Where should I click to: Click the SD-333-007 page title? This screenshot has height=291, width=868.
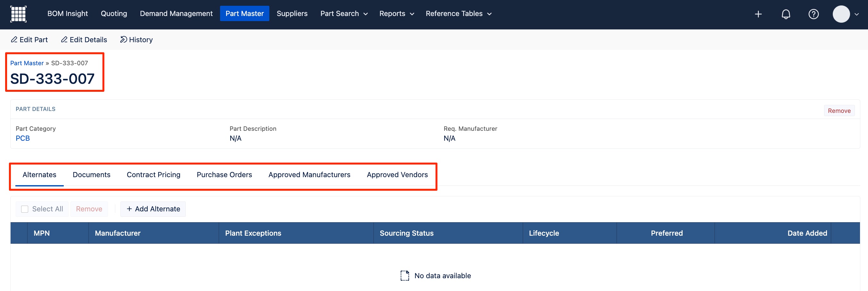tap(52, 79)
